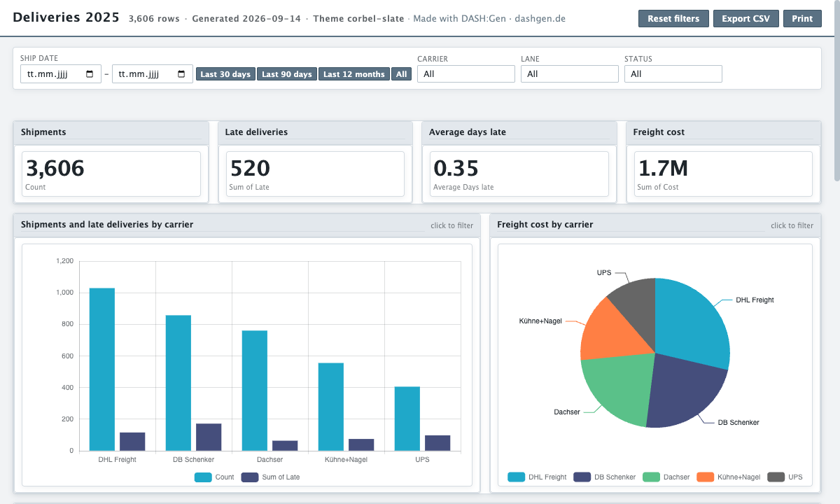Viewport: 840px width, 504px height.
Task: Open the Status filter dropdown
Action: click(673, 74)
